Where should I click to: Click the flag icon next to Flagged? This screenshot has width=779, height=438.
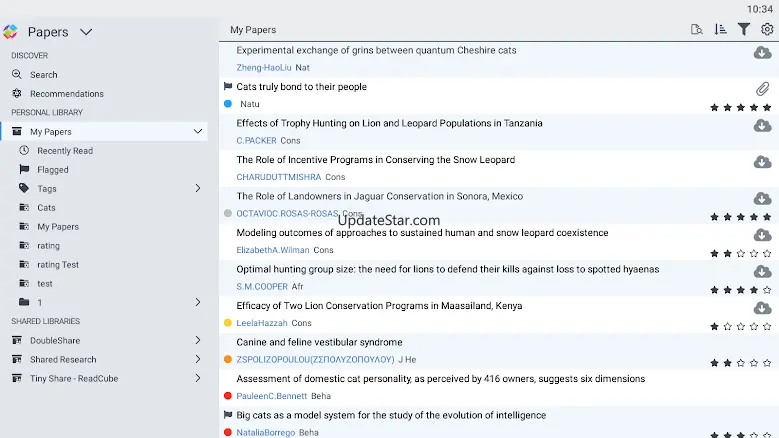pyautogui.click(x=24, y=169)
